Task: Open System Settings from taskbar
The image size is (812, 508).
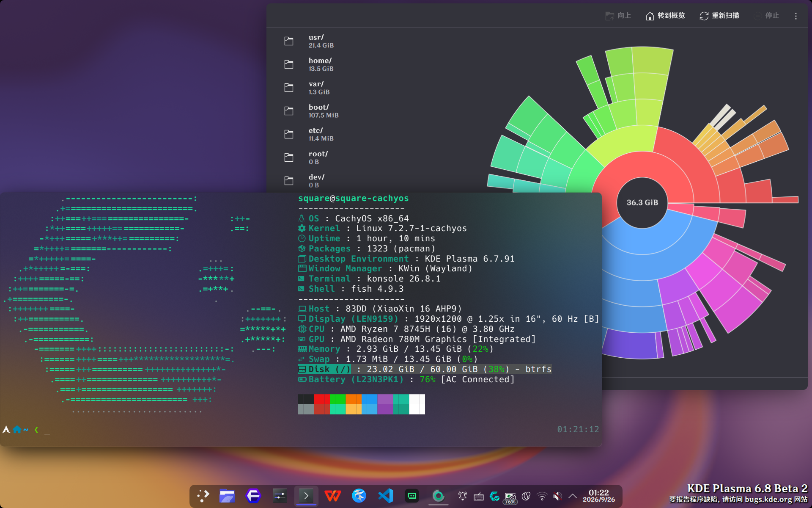Action: (280, 496)
